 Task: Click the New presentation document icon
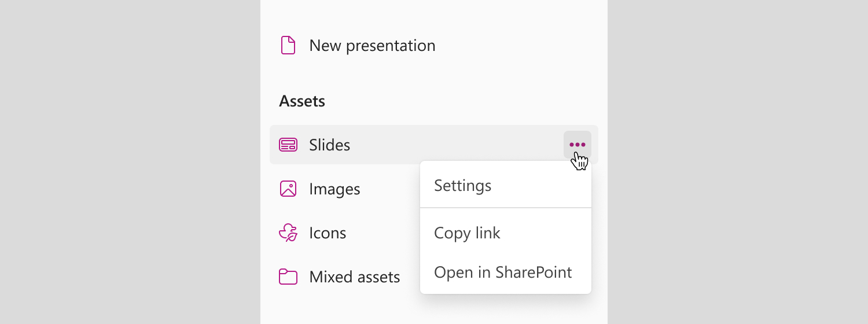(x=288, y=45)
